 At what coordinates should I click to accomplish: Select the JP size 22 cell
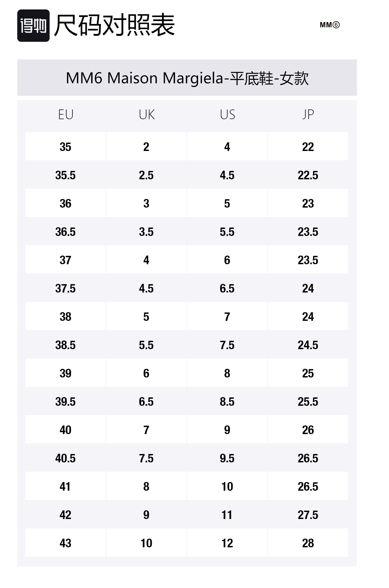point(308,147)
